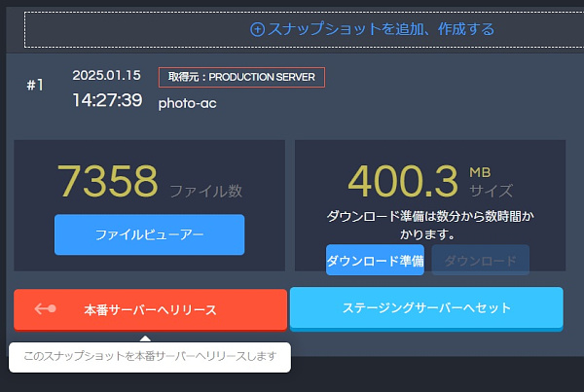Click the ファイル数 label
584x392 pixels.
(x=205, y=190)
